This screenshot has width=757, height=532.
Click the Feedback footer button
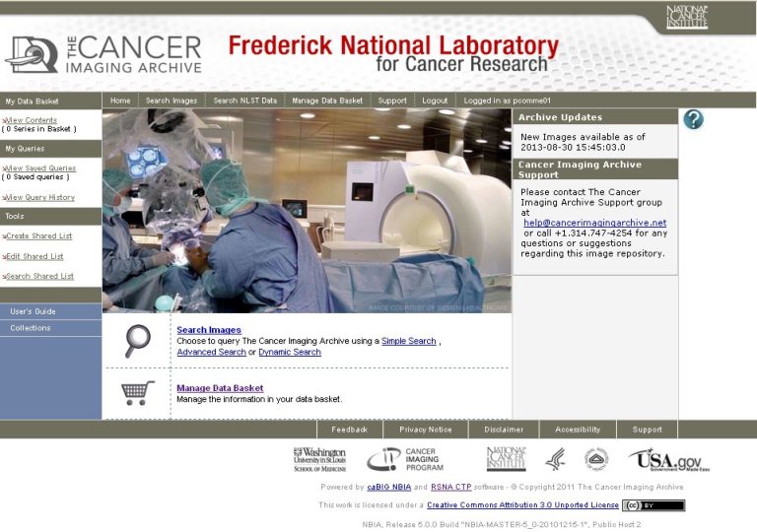350,430
